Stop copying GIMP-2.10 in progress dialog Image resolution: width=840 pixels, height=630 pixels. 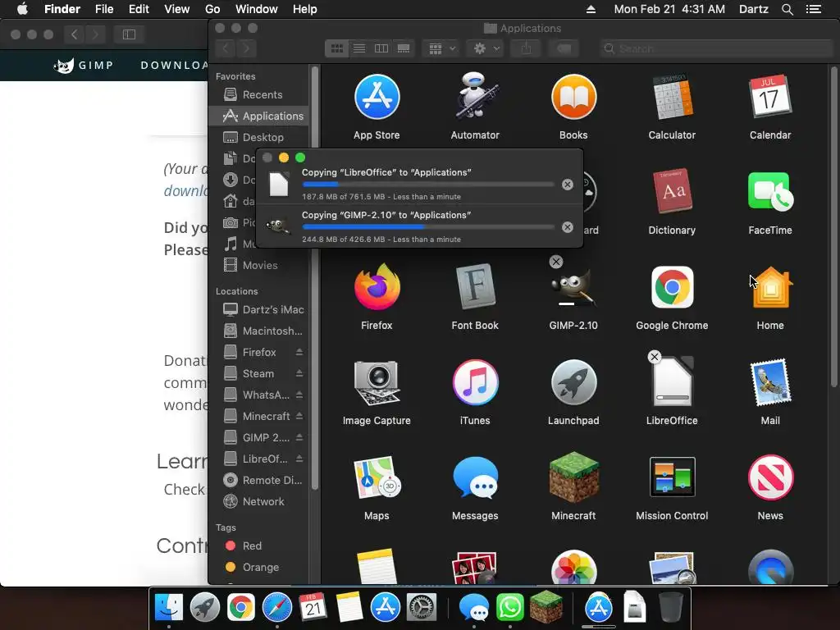tap(568, 227)
